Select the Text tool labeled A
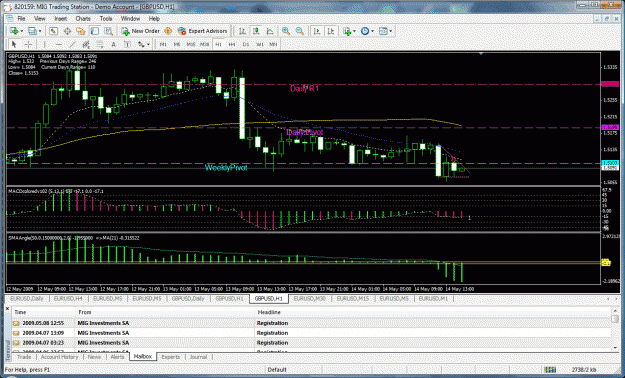Viewport: 625px width, 378px height. (113, 44)
